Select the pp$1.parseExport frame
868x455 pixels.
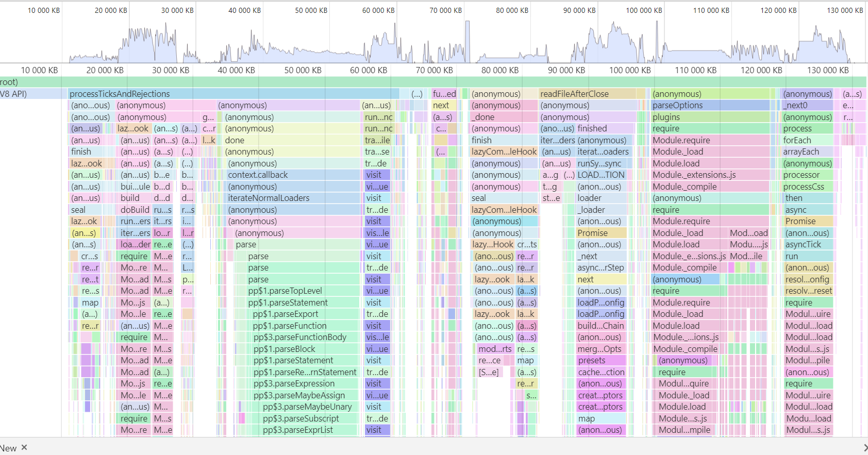305,314
